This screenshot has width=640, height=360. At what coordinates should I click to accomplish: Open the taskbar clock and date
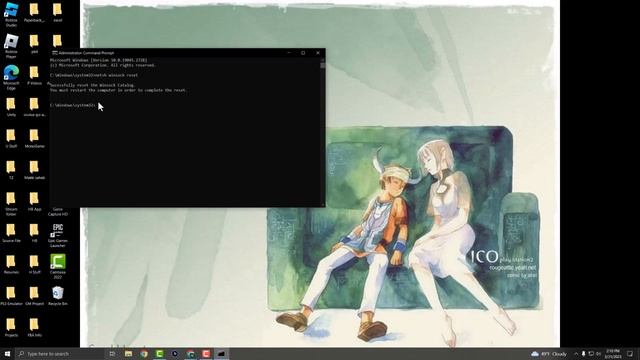tap(613, 353)
